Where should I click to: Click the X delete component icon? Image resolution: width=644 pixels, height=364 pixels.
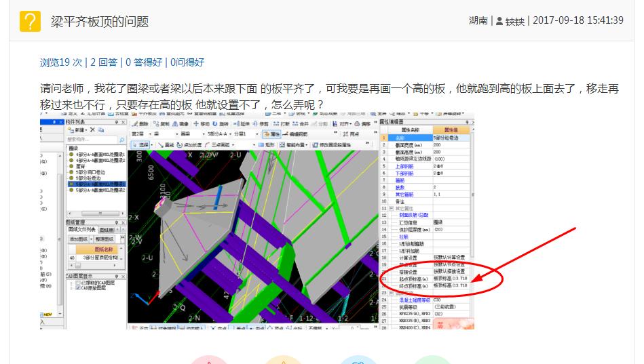coord(92,129)
